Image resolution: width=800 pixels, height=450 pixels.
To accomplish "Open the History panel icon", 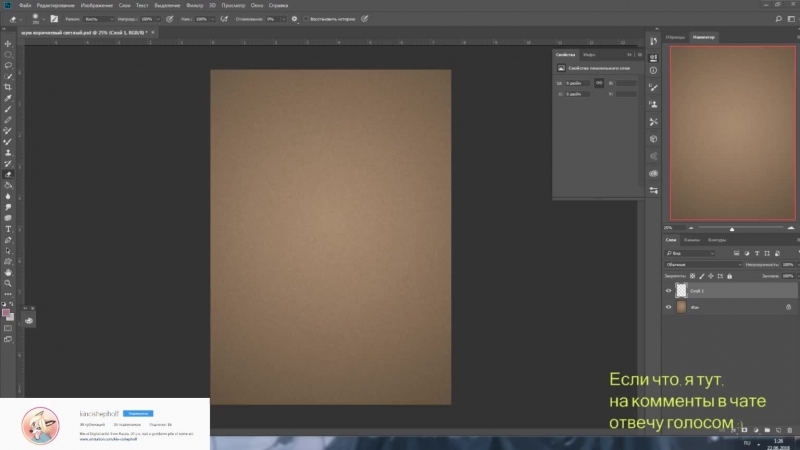I will [653, 41].
